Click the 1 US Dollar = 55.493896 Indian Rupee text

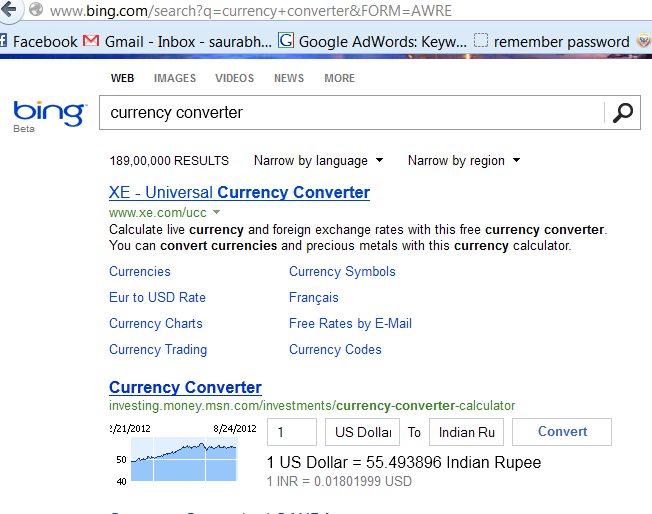(404, 462)
